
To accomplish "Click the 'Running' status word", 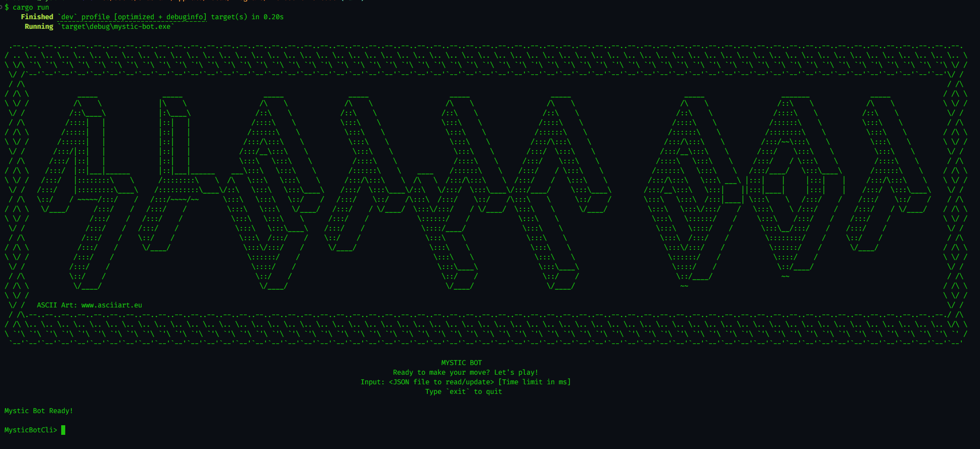I will click(x=39, y=26).
